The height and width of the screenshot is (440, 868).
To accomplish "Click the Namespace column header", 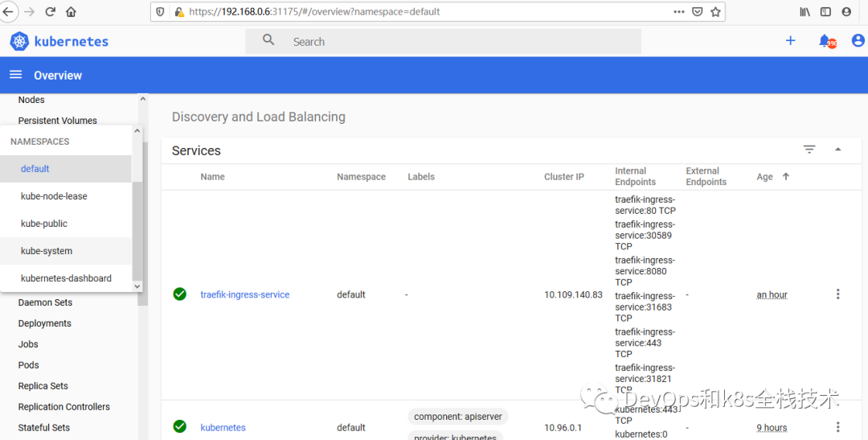I will (x=362, y=177).
